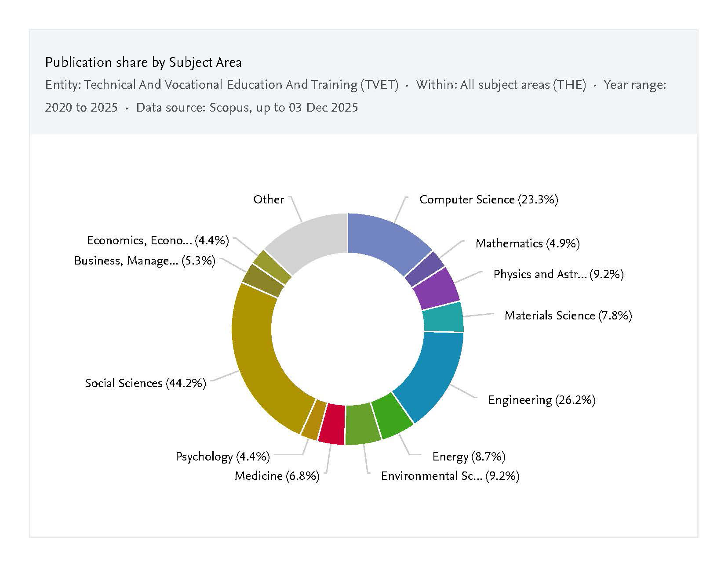This screenshot has height=562, width=728.
Task: Click the teal Materials Science segment
Action: [x=443, y=317]
